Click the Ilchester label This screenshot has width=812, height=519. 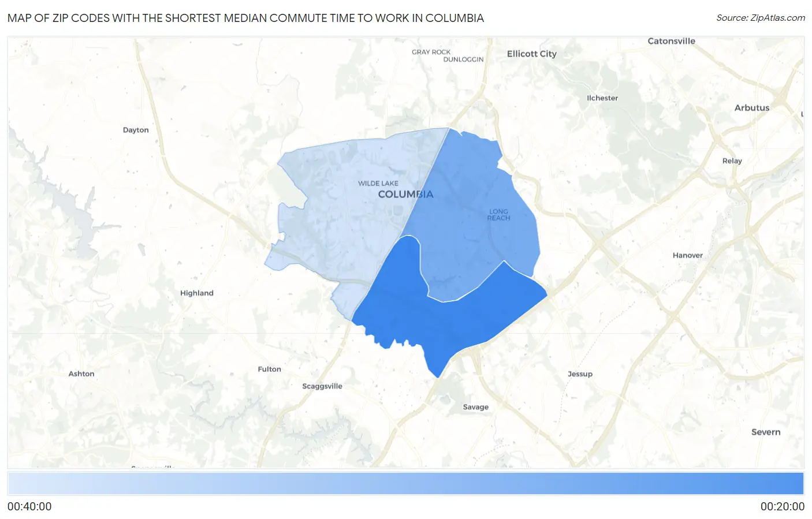point(602,98)
